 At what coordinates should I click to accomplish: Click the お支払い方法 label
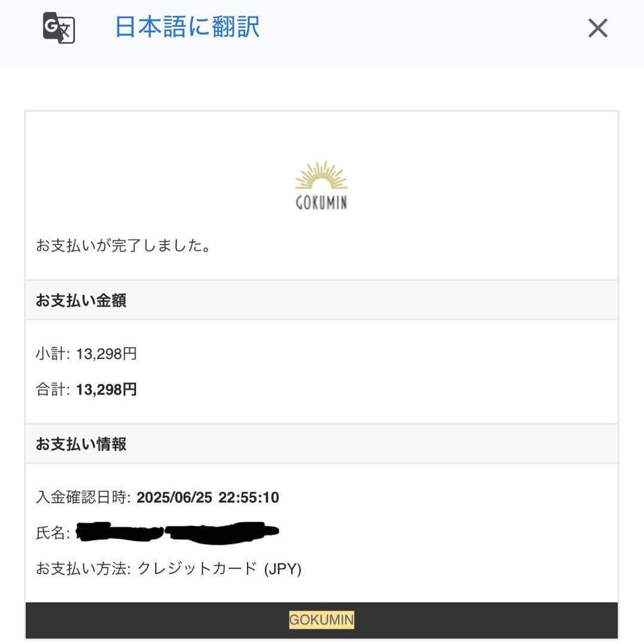pos(83,569)
